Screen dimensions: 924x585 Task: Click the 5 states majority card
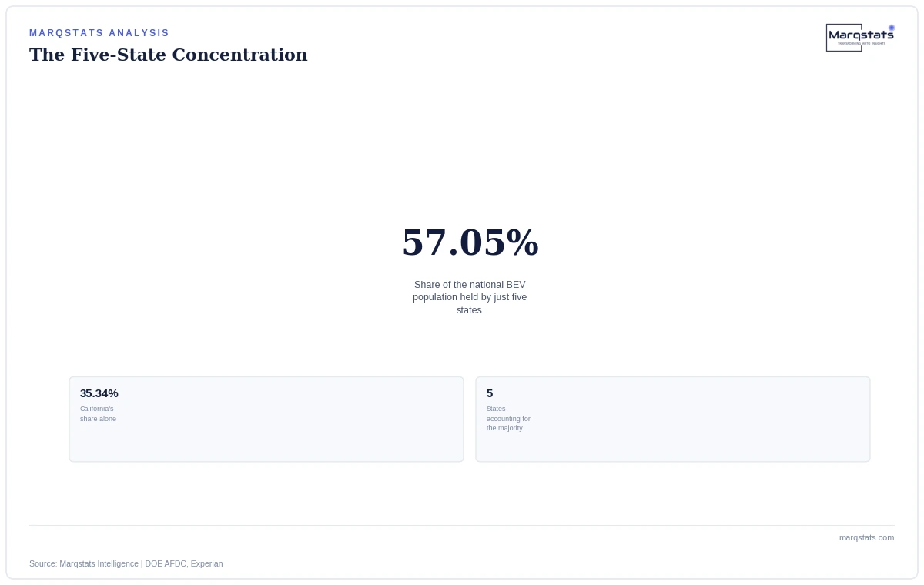pos(673,420)
